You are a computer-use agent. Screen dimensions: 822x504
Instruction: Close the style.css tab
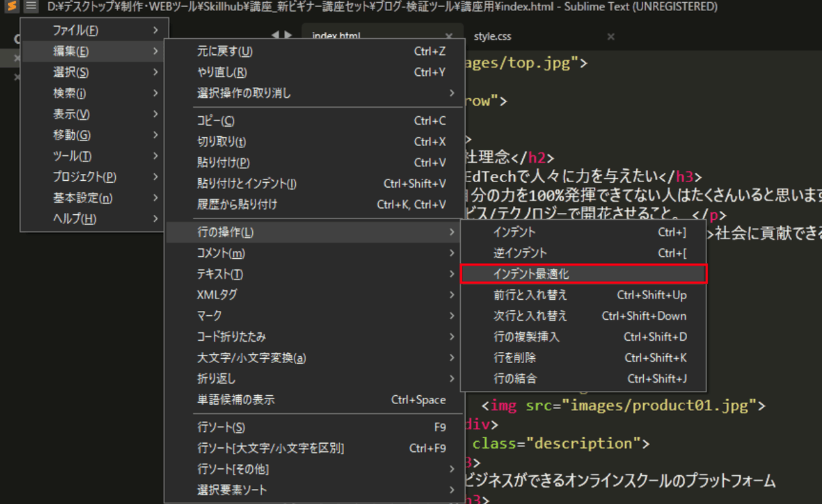tap(611, 36)
